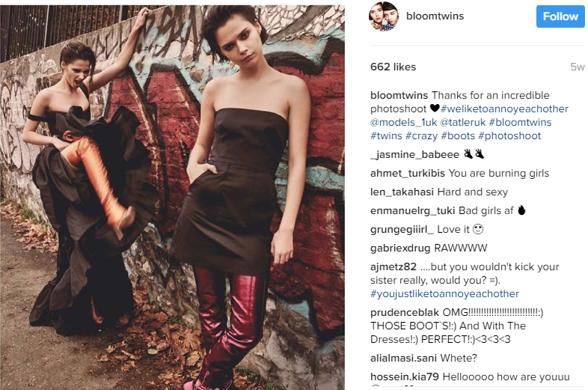Click the blue Follow button

(x=560, y=16)
